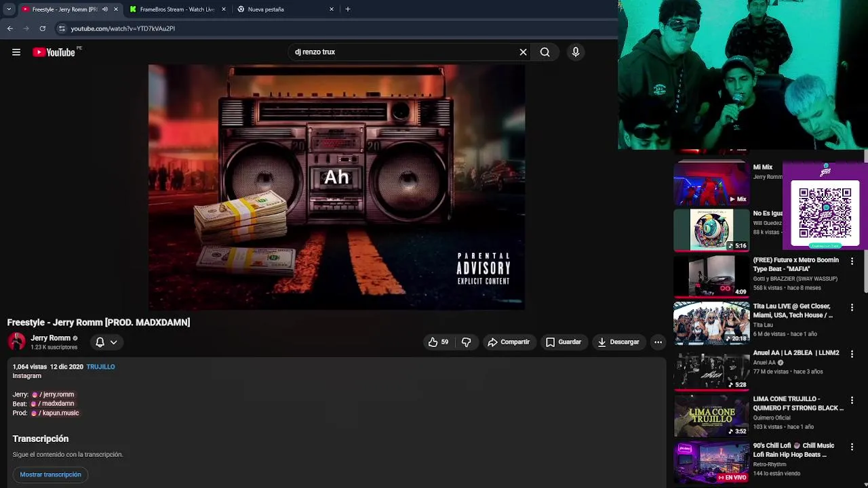The width and height of the screenshot is (868, 488).
Task: Go to the YouTube home logo
Action: pyautogui.click(x=54, y=52)
